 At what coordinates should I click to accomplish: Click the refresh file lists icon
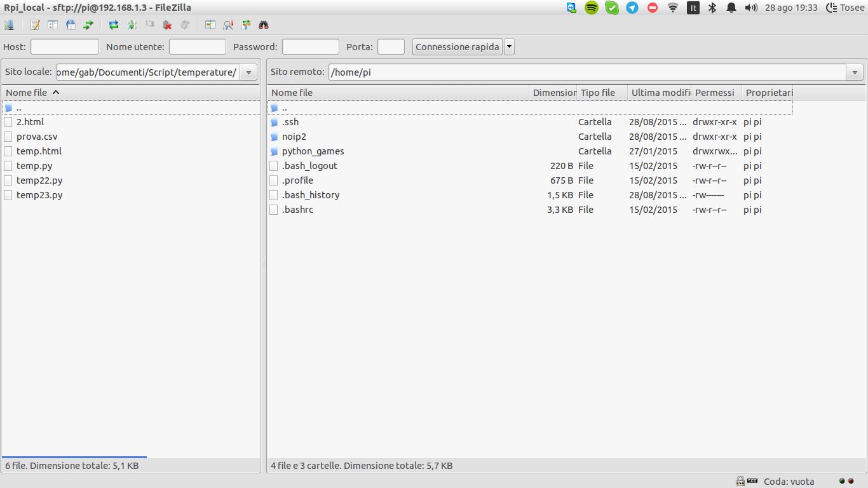(x=114, y=25)
